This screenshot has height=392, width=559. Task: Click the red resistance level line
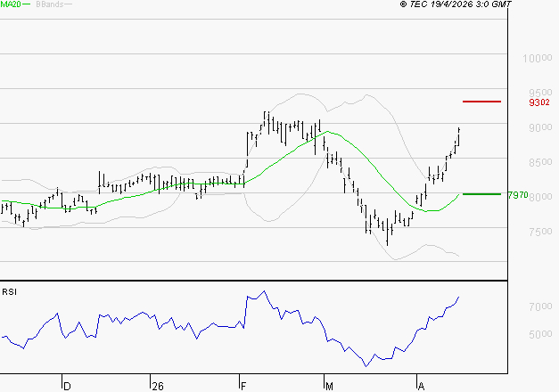coord(481,102)
